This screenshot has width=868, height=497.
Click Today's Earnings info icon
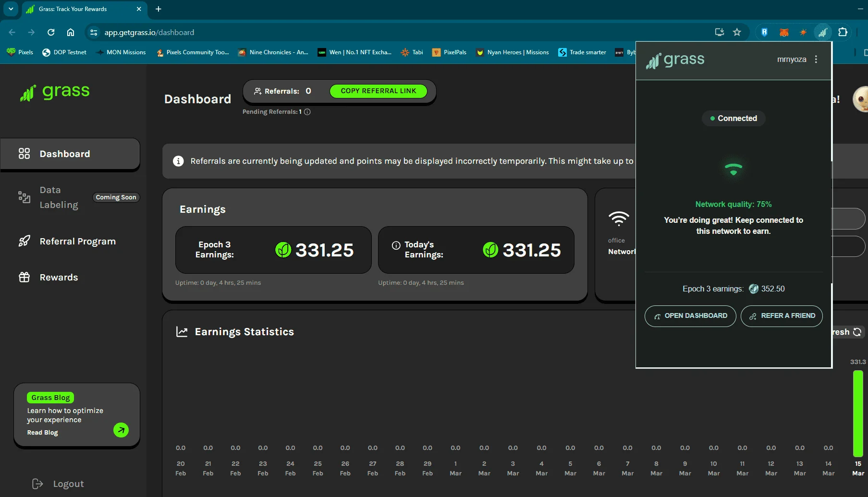coord(396,245)
